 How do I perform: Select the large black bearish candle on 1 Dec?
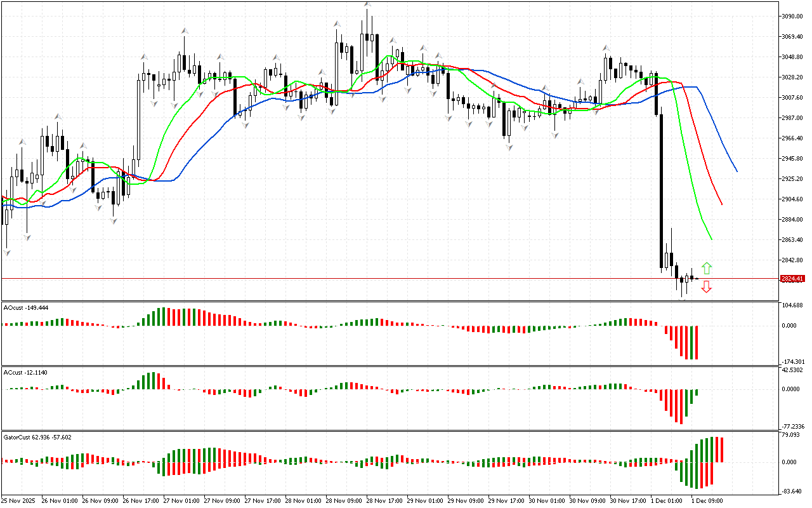tap(660, 190)
